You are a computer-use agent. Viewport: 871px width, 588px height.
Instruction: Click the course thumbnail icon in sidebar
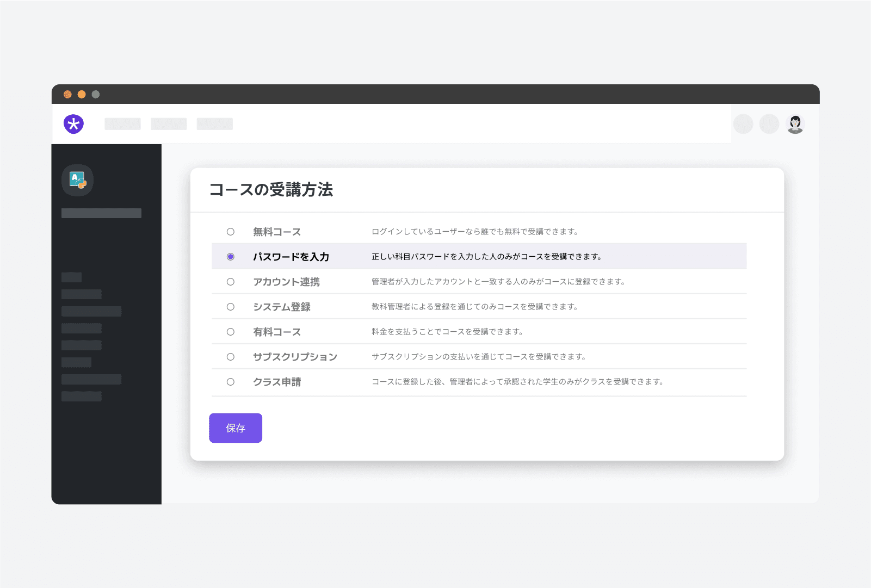(x=78, y=180)
